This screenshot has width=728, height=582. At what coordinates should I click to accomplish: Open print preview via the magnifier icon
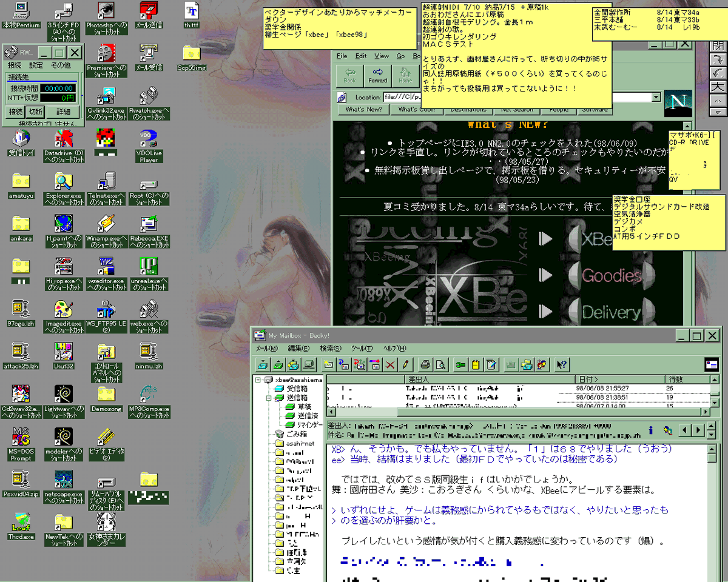tap(441, 364)
